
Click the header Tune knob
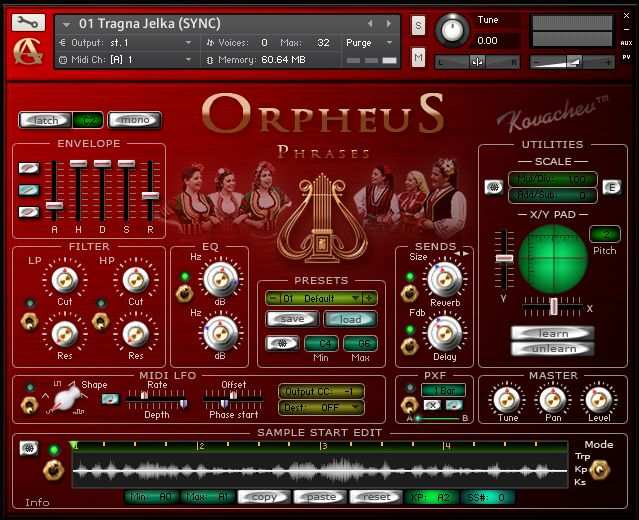(x=452, y=30)
